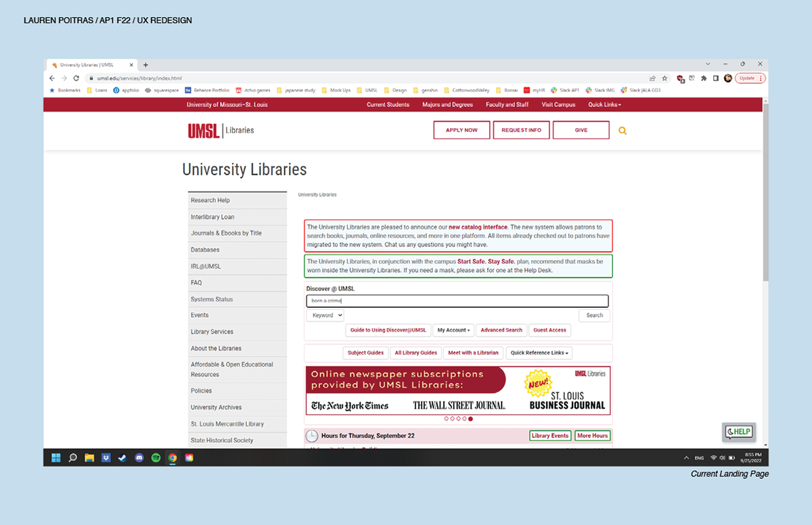Click Current Students in top navigation
Screen dimensions: 812x525
[x=388, y=105]
